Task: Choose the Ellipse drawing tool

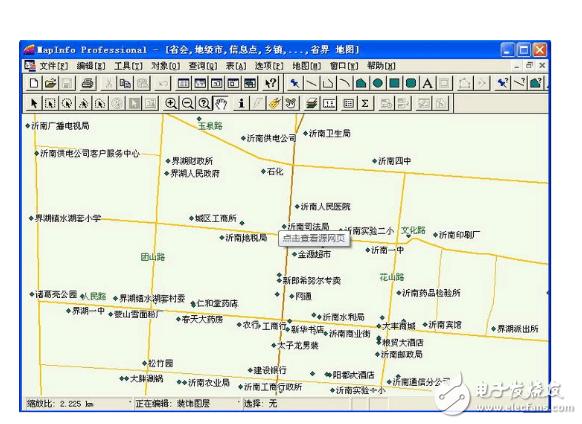Action: [378, 83]
